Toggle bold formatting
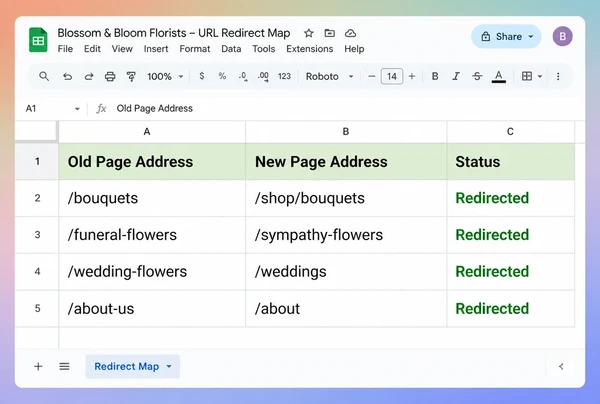 pos(435,76)
